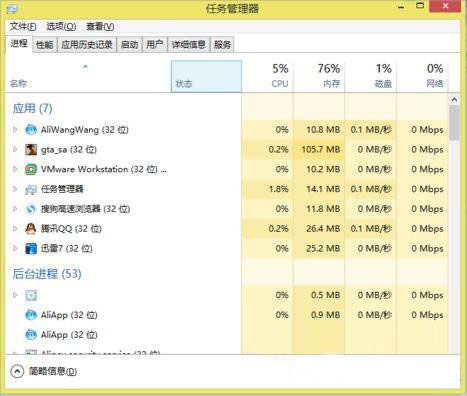
Task: Click the scrollbar up arrow
Action: tap(454, 100)
